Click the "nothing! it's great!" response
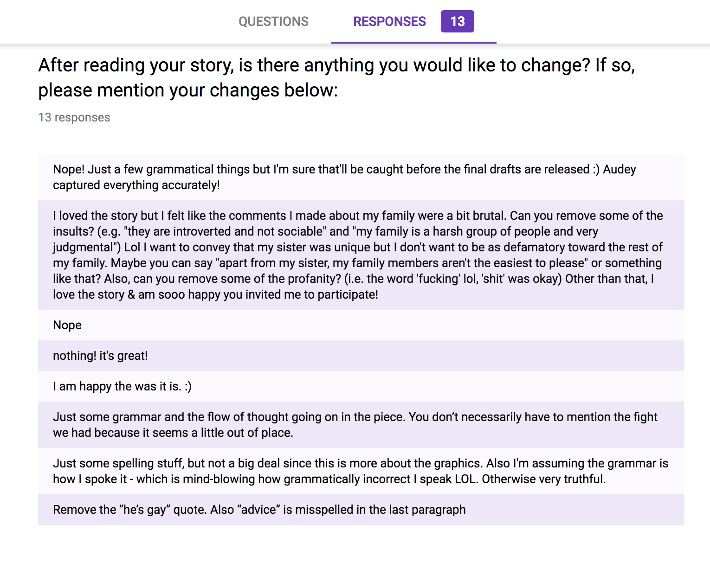 [x=100, y=356]
